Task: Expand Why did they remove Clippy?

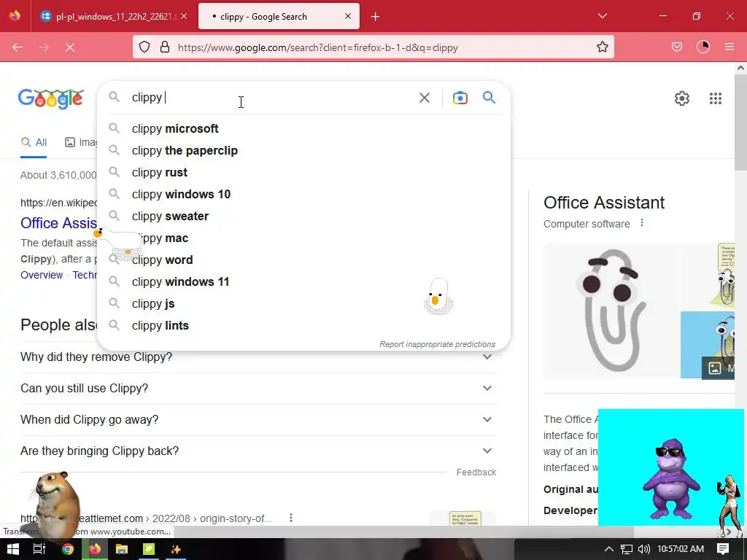Action: coord(258,357)
